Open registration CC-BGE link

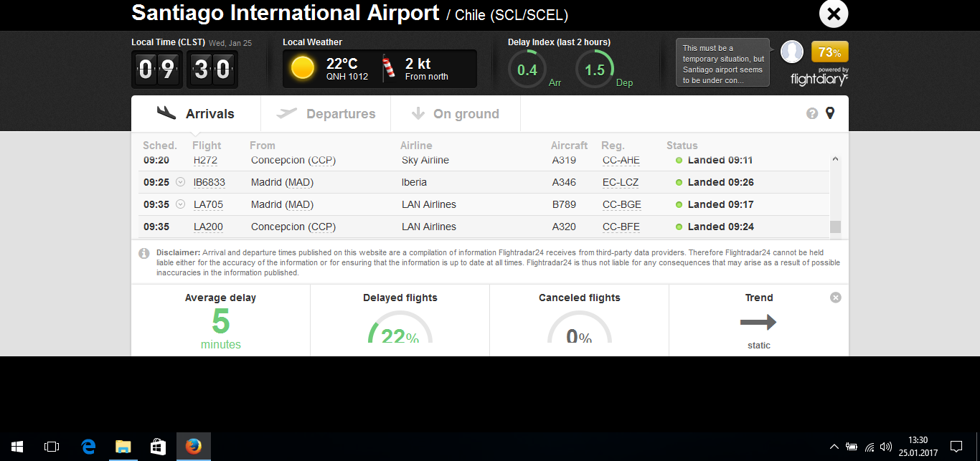pos(622,204)
